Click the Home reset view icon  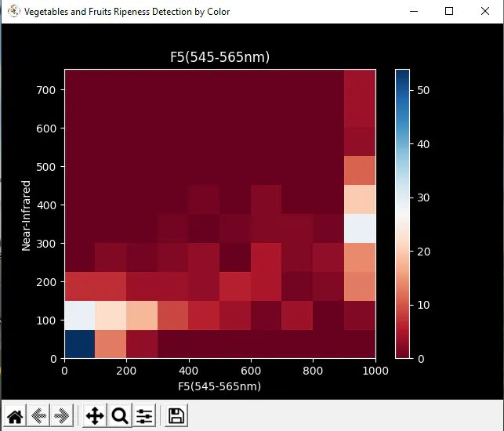coord(14,416)
